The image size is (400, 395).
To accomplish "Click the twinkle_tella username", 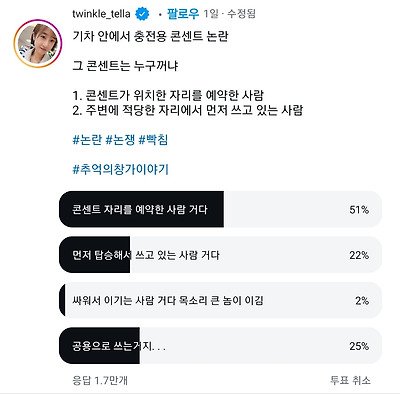I will pos(101,14).
